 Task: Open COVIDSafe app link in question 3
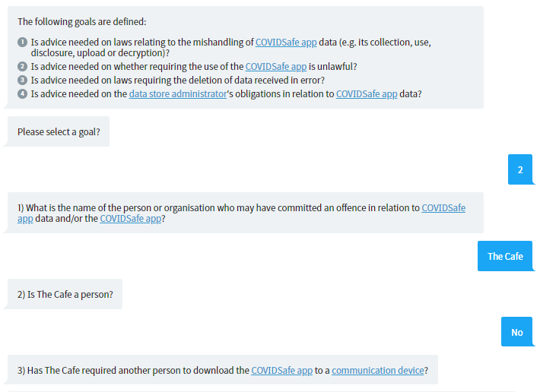[281, 370]
